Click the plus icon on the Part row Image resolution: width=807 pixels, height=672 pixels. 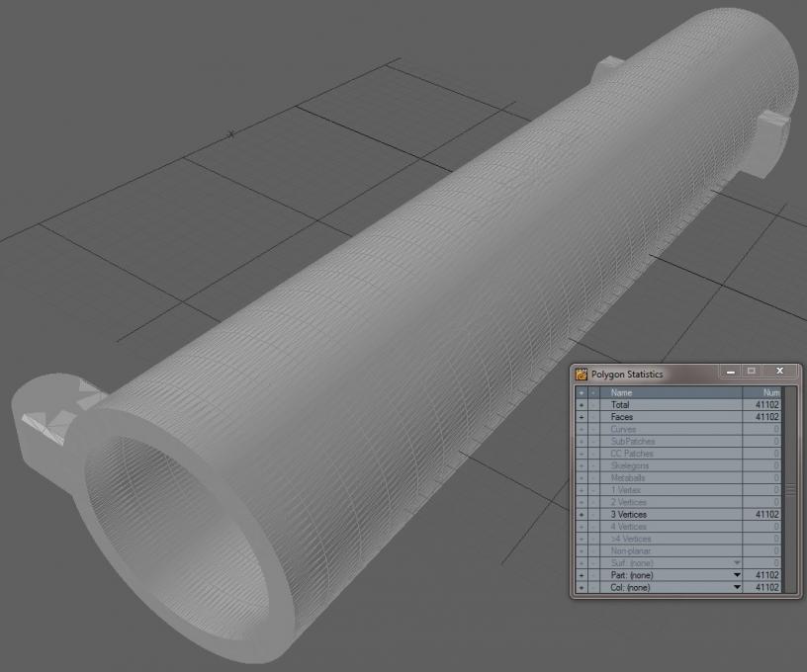coord(581,575)
